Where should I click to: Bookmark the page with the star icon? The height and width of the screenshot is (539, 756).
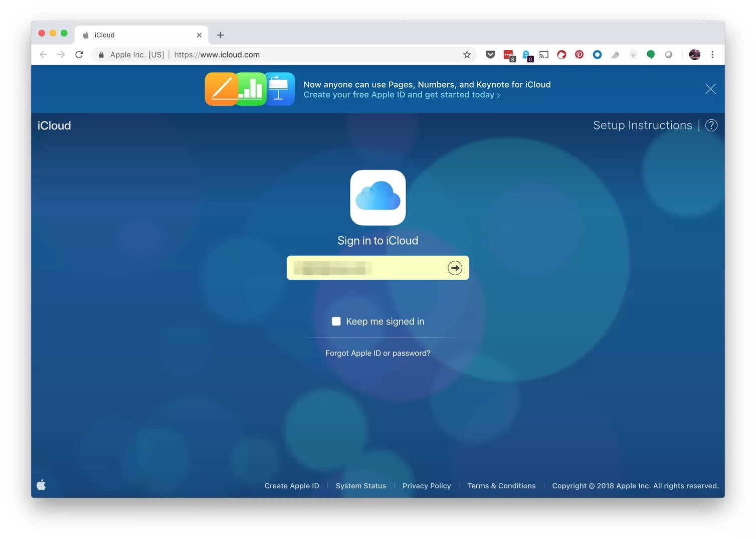point(467,55)
